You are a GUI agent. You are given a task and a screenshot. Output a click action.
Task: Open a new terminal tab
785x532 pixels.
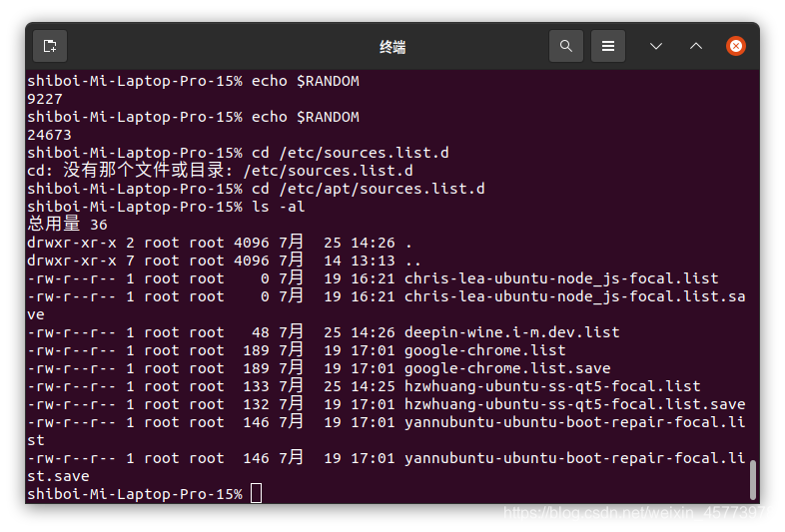50,46
